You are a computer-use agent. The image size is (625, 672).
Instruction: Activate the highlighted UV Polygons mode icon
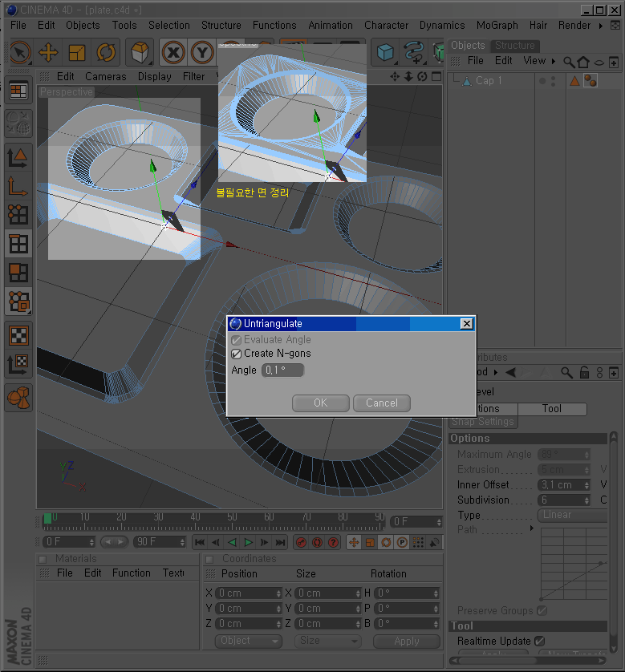(x=18, y=302)
